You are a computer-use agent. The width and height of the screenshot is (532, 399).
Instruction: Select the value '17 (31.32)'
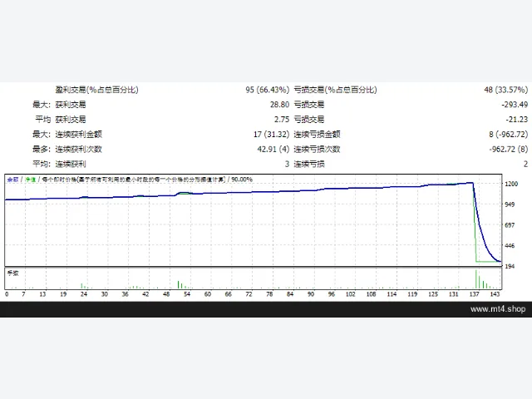point(271,135)
